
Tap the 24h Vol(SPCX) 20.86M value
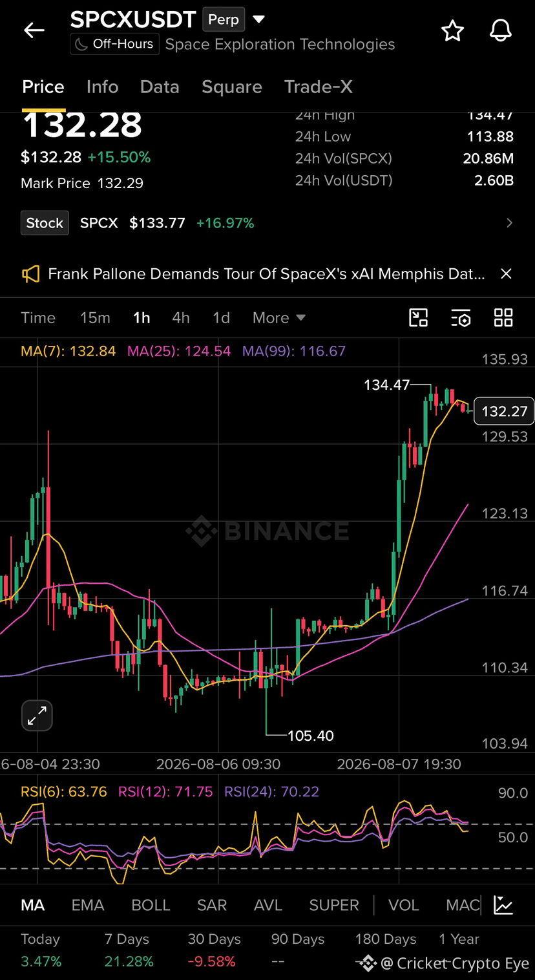[488, 158]
